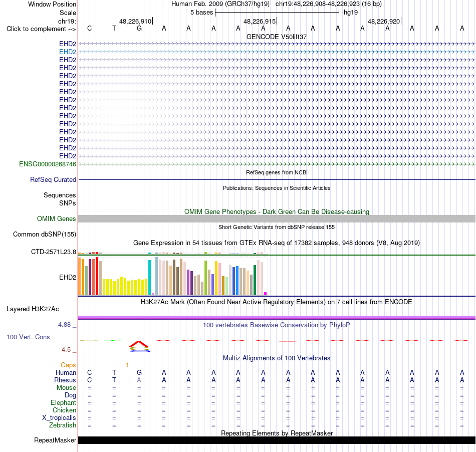
Task: Open the GTEx Gene Expression track title
Action: pyautogui.click(x=277, y=243)
